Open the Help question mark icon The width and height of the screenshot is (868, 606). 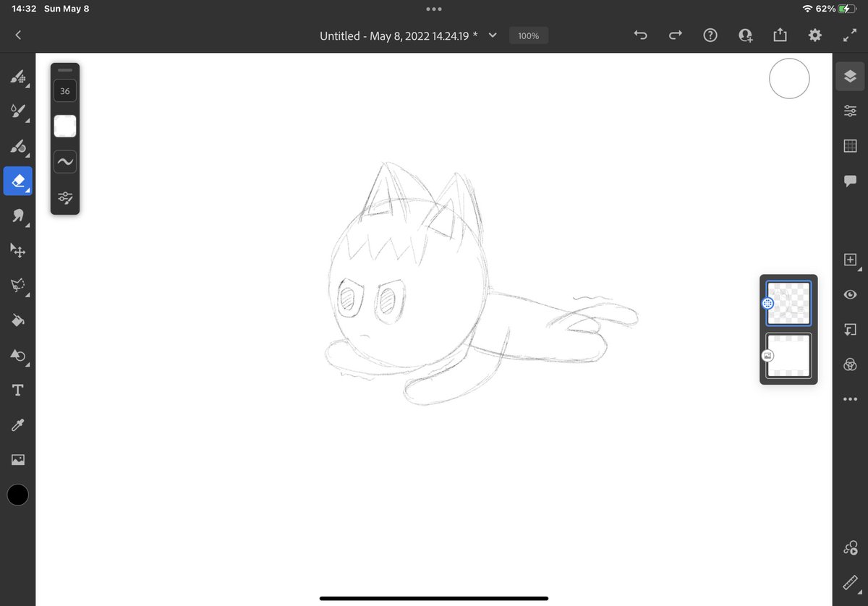tap(710, 35)
